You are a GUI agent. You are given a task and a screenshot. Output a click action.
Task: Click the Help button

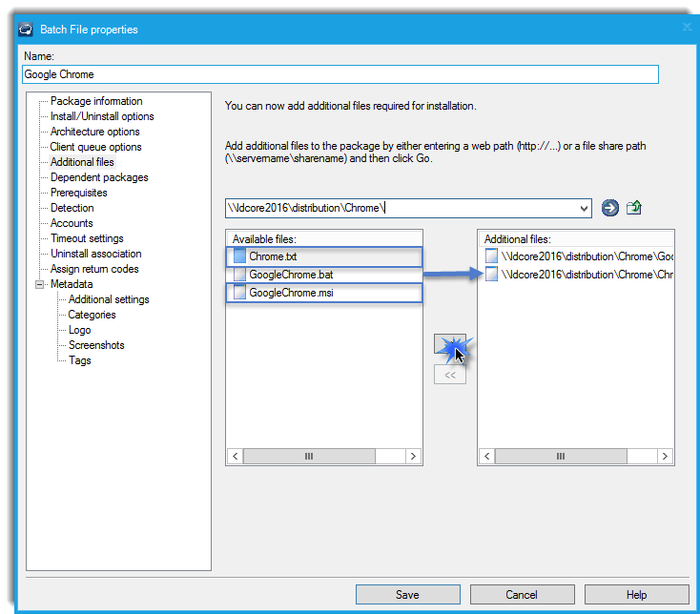pyautogui.click(x=636, y=595)
